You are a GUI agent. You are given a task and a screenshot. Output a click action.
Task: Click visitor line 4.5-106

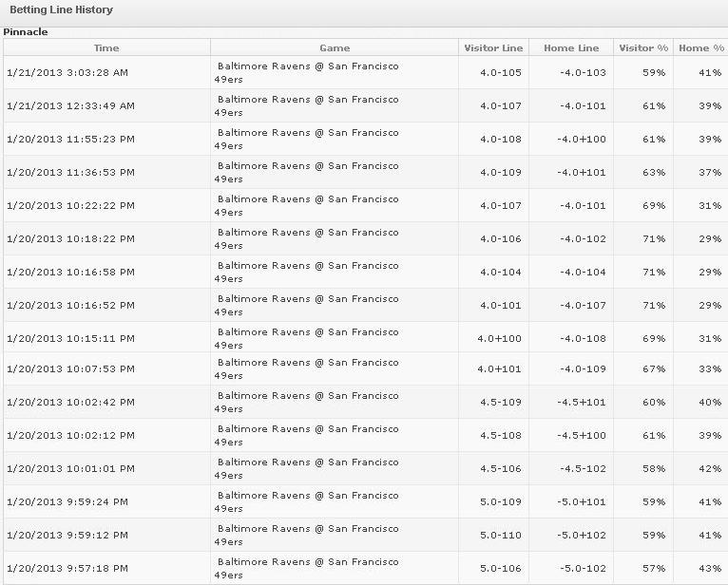click(x=501, y=469)
